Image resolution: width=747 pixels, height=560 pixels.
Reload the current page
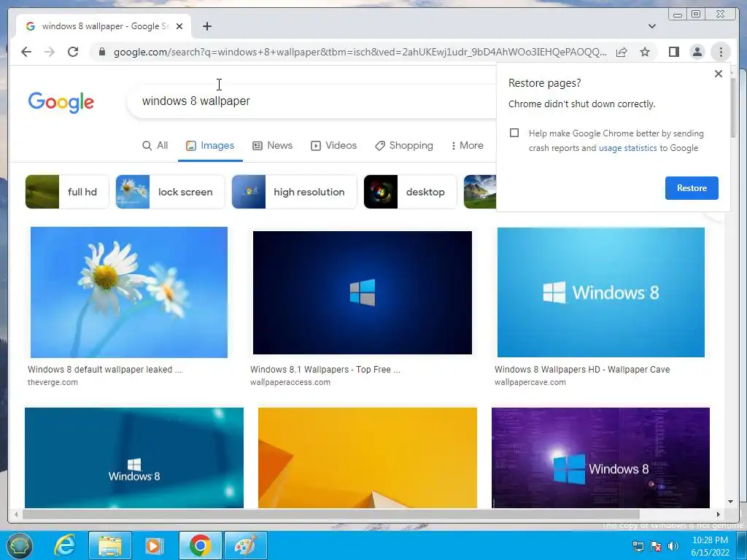[x=73, y=52]
